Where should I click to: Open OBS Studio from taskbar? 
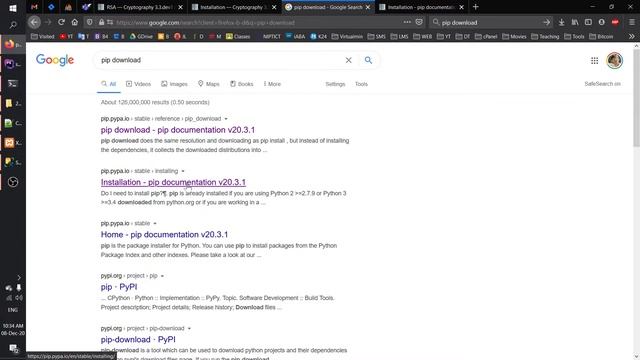[13, 182]
